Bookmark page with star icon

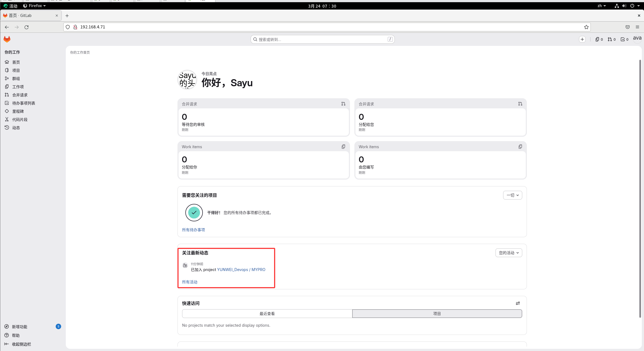586,27
